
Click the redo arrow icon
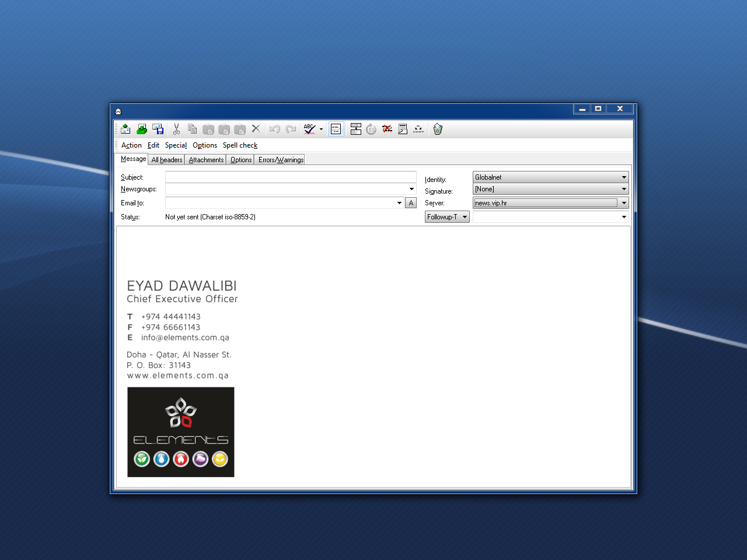pos(291,129)
